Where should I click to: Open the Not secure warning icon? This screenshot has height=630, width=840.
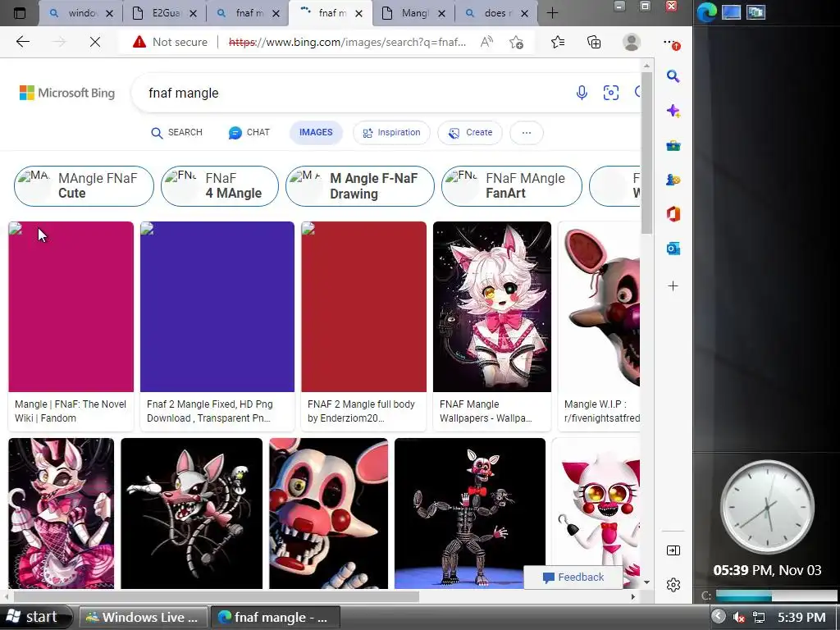pos(139,42)
